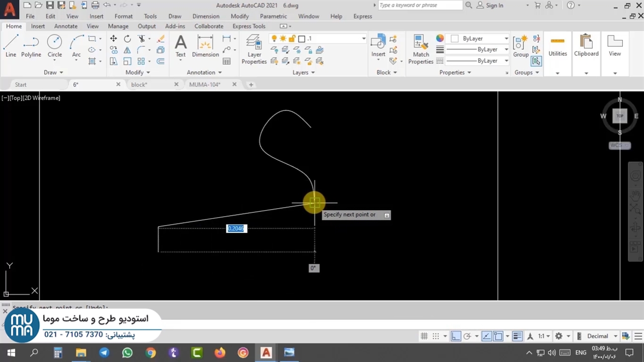This screenshot has height=362, width=644.
Task: Add a new drawing tab
Action: [251, 84]
